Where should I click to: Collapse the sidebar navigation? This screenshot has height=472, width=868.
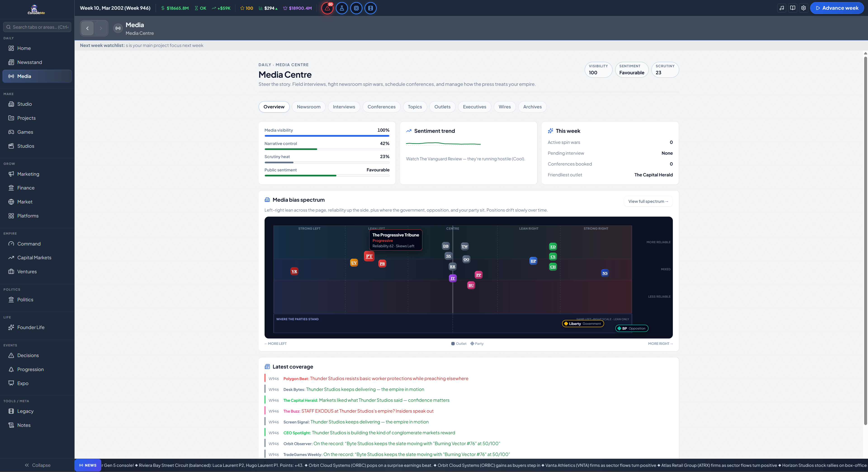click(x=37, y=465)
